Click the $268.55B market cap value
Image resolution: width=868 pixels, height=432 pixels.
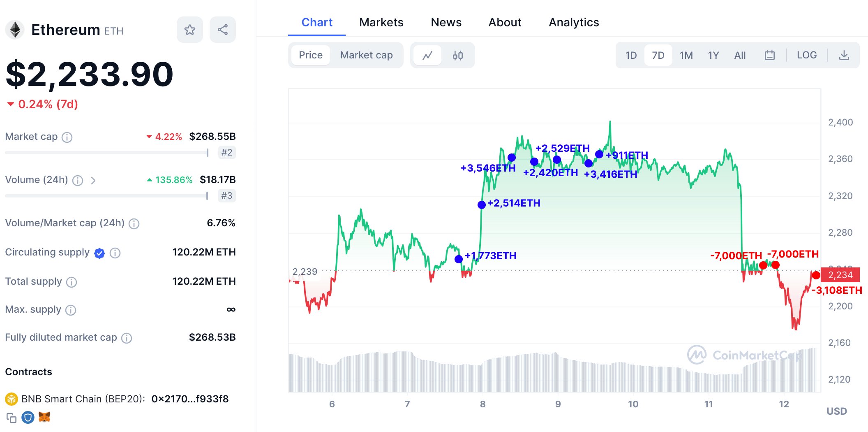pos(212,136)
